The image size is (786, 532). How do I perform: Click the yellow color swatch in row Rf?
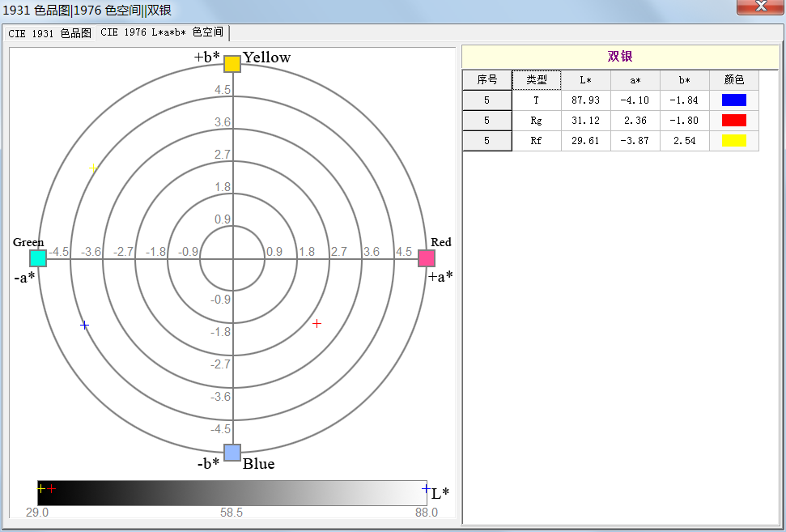(734, 140)
